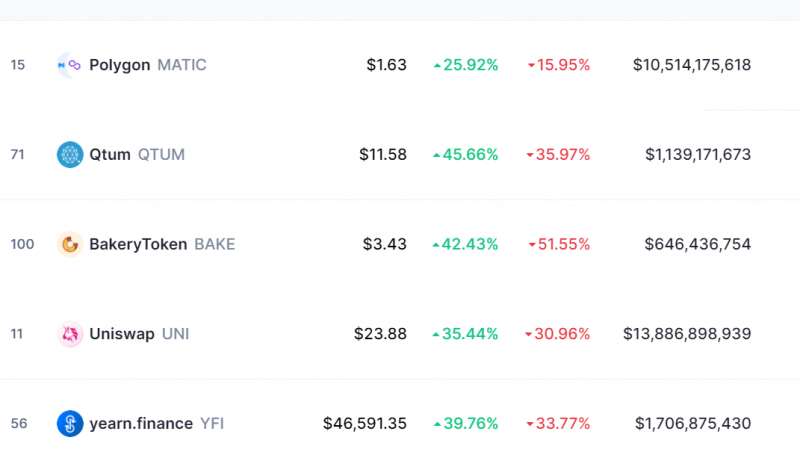This screenshot has width=800, height=458.
Task: Open the BakeryToken name link
Action: (x=138, y=244)
